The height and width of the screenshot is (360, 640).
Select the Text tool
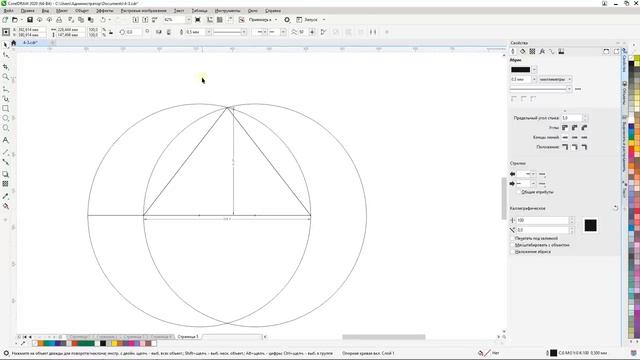click(x=6, y=140)
